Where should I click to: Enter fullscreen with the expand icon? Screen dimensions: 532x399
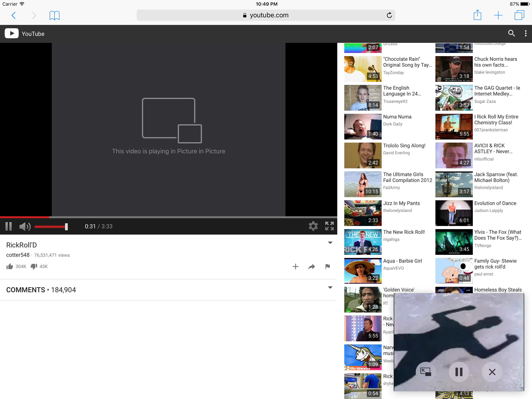pos(329,226)
